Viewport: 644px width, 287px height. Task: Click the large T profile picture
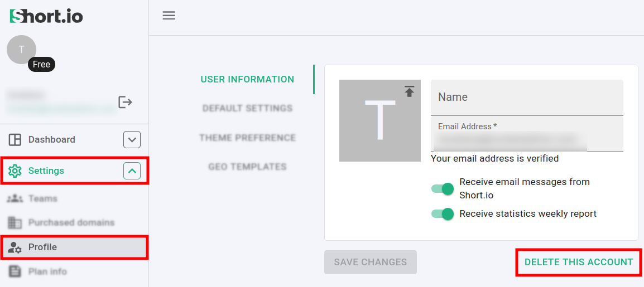379,121
